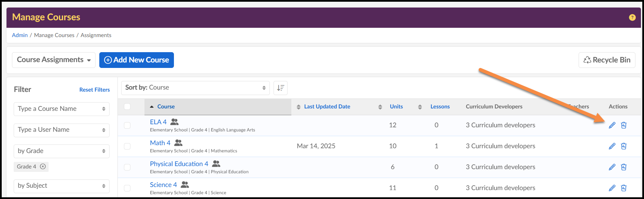Click the edit pencil for Physical Education 4
The height and width of the screenshot is (199, 644).
tap(612, 167)
